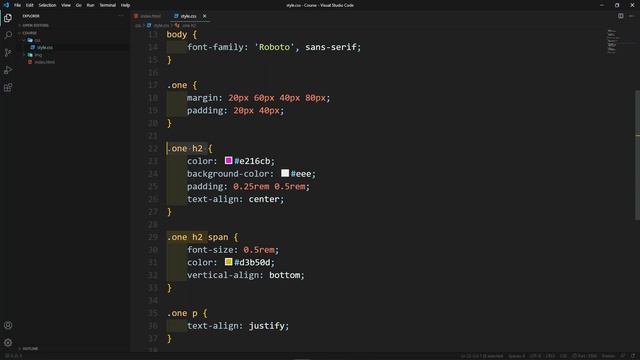Screen dimensions: 640x360
Task: Expand the Outline section
Action: pyautogui.click(x=30, y=349)
